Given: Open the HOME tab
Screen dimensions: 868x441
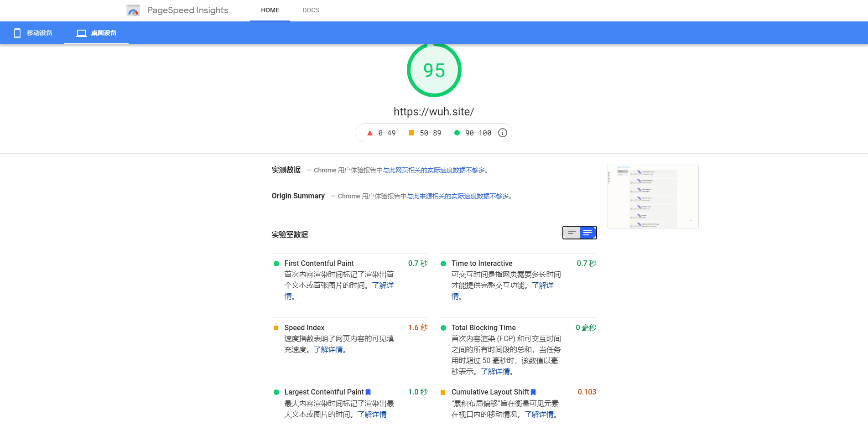Looking at the screenshot, I should (x=270, y=10).
